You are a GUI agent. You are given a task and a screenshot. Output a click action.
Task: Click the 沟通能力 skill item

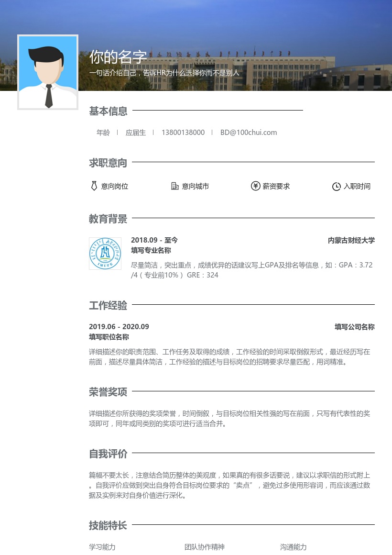point(294,547)
